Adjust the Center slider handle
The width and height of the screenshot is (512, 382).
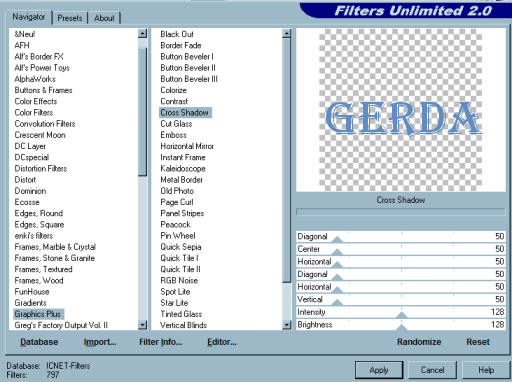(337, 252)
